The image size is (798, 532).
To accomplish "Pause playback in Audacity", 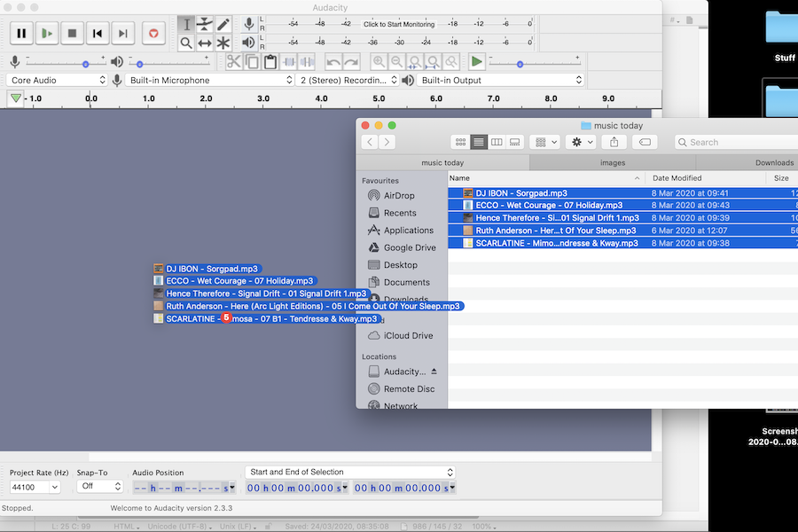I will point(21,34).
